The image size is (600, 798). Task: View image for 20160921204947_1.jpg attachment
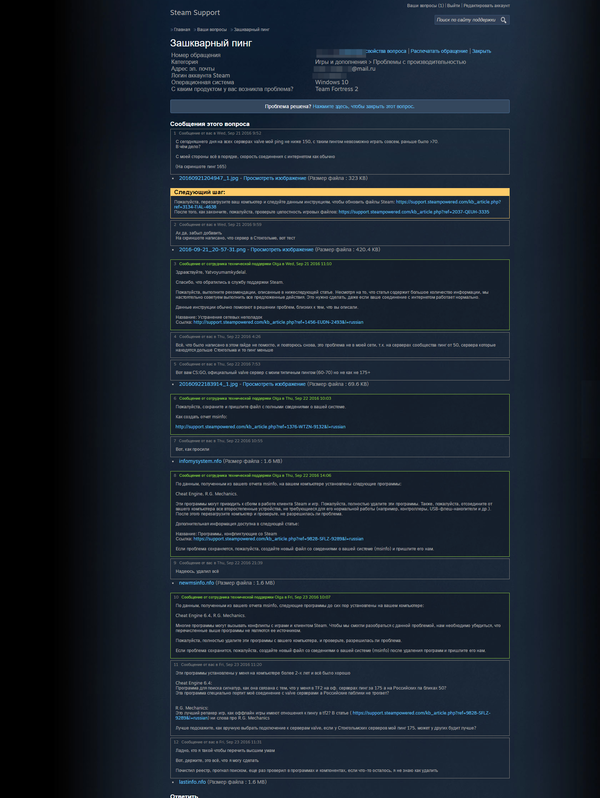[x=275, y=178]
